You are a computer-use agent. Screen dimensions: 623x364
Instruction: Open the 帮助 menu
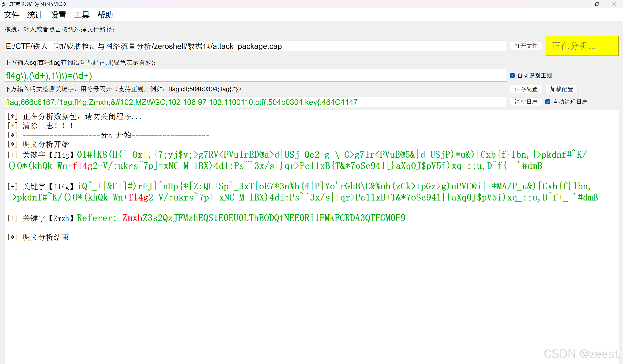105,15
